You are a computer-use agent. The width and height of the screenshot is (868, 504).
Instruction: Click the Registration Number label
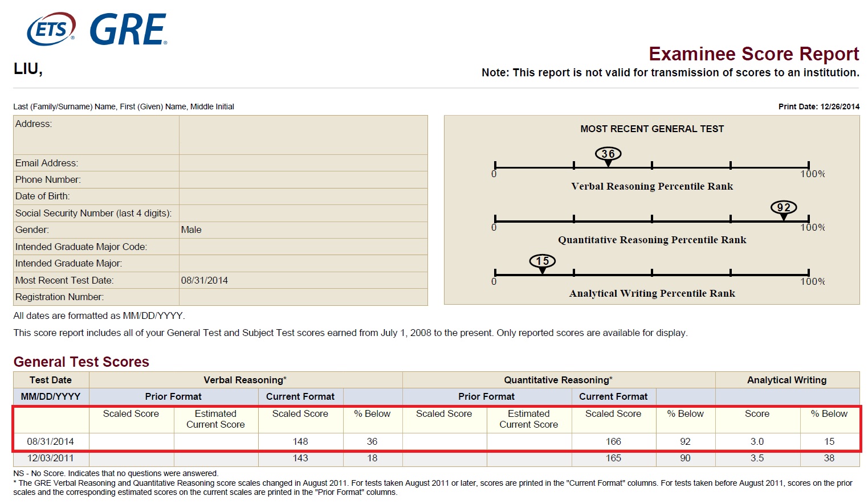pyautogui.click(x=59, y=297)
